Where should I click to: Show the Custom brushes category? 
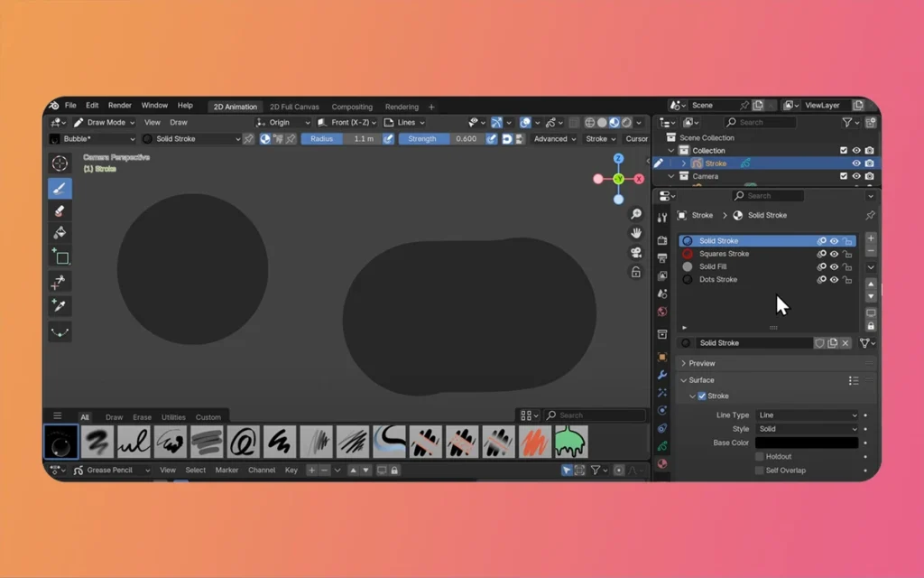click(208, 417)
